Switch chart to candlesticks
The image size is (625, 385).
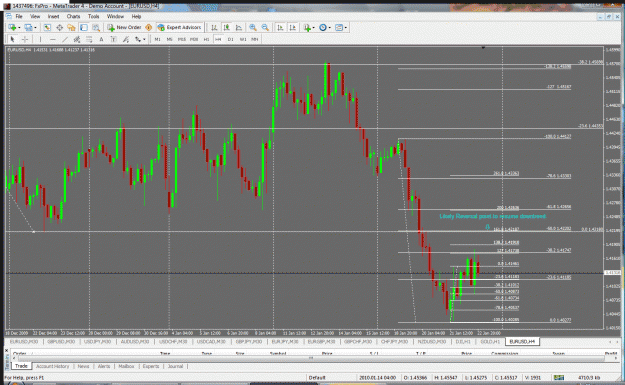[226, 28]
